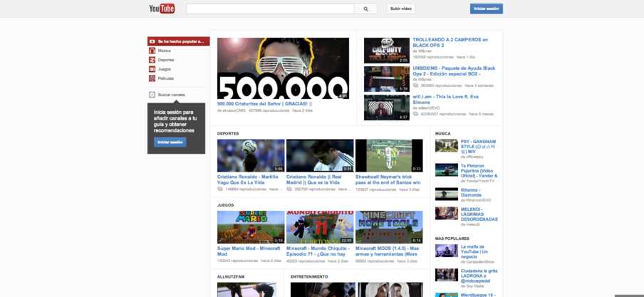Click the ALLNUTZFAM section heading
The width and height of the screenshot is (644, 297).
(x=231, y=277)
